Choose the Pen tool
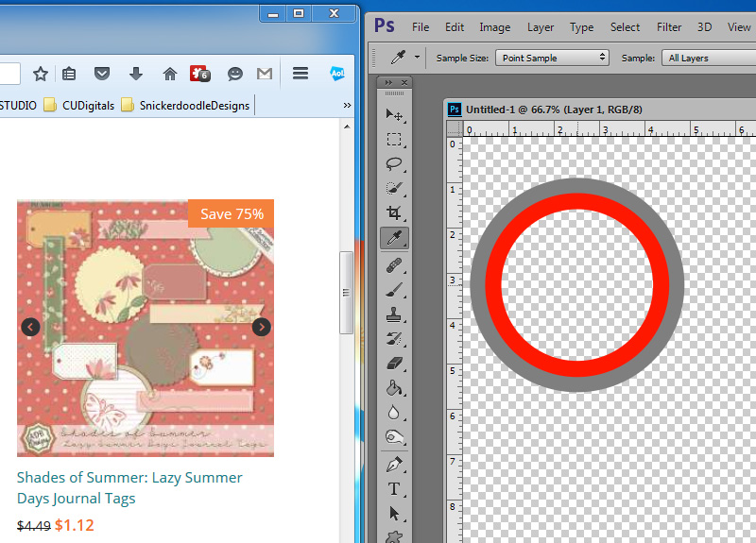 click(x=394, y=465)
